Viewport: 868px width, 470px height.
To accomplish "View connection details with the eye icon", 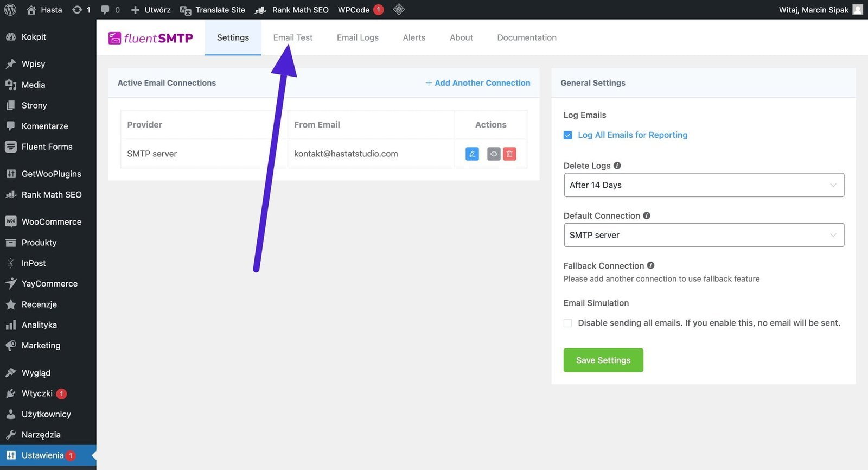I will pyautogui.click(x=494, y=154).
